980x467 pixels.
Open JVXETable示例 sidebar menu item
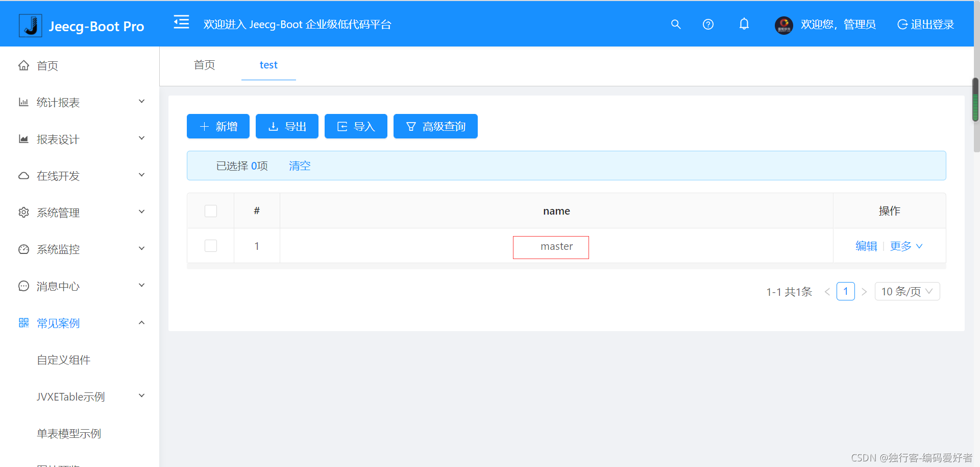(80, 396)
